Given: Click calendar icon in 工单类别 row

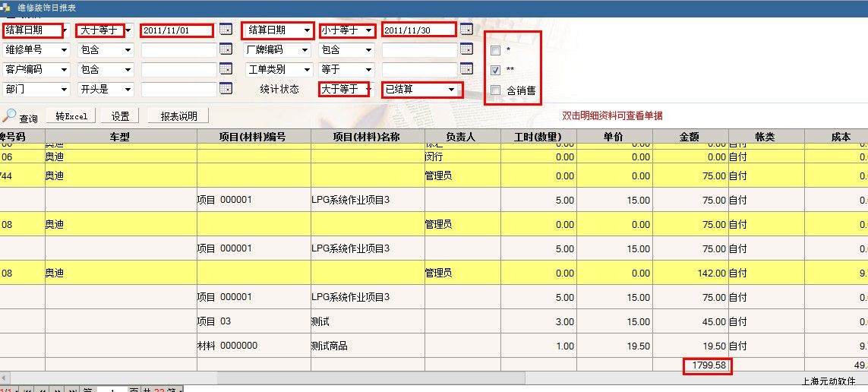Looking at the screenshot, I should click(466, 69).
